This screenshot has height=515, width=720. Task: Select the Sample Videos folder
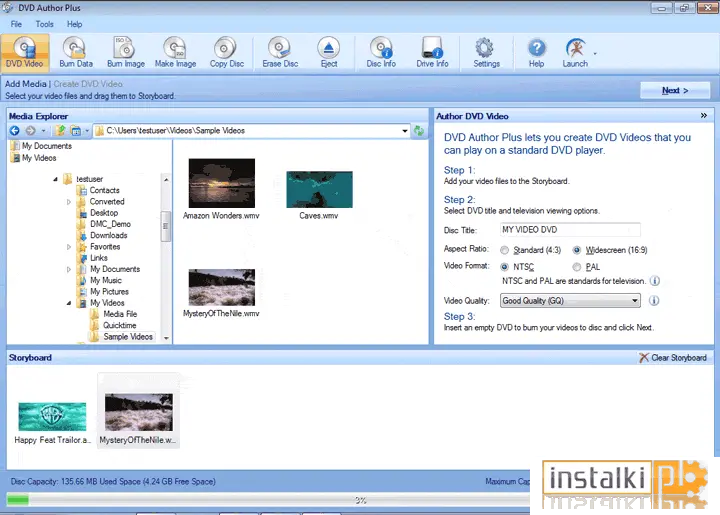128,336
